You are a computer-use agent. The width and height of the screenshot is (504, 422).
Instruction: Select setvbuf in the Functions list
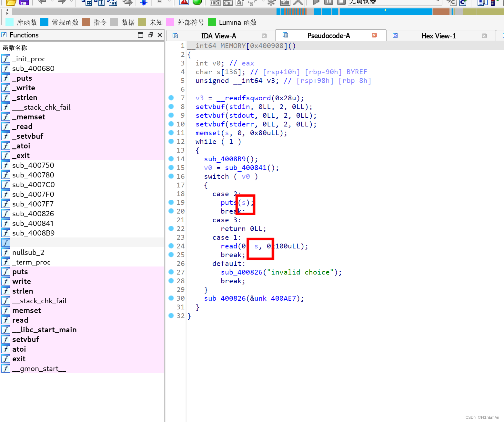click(82, 339)
